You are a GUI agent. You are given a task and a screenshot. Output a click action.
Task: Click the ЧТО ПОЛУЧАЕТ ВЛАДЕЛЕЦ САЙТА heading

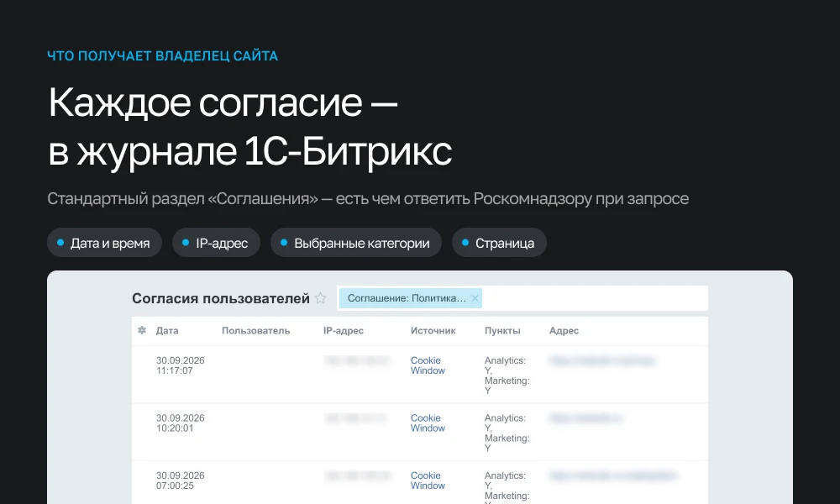click(x=162, y=55)
